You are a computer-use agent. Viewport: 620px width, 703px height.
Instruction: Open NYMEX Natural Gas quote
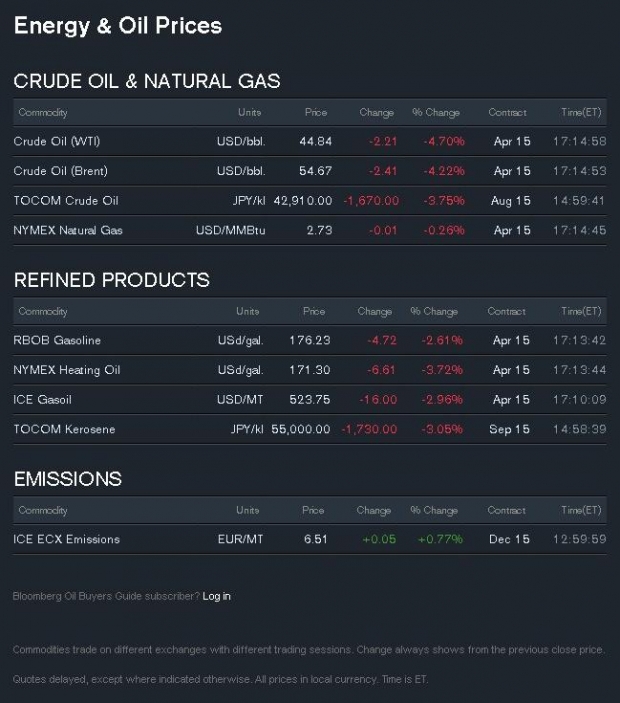click(68, 230)
